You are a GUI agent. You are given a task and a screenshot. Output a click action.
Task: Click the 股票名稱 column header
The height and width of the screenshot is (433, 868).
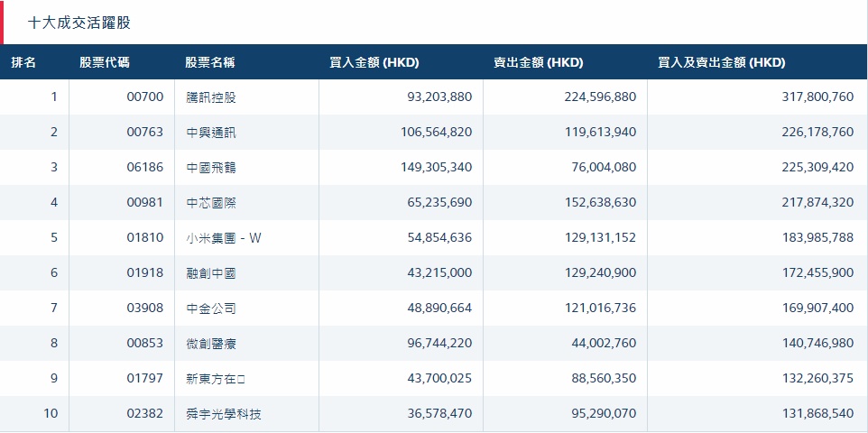point(210,62)
